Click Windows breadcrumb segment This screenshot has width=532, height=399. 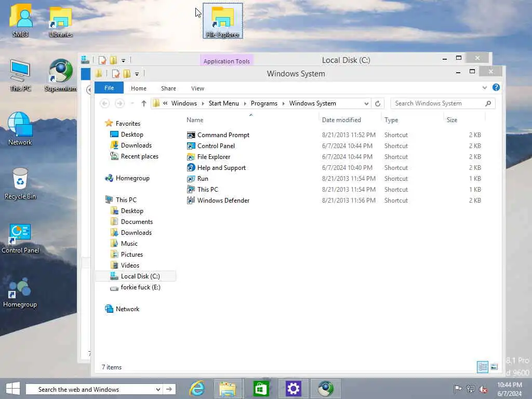point(184,103)
